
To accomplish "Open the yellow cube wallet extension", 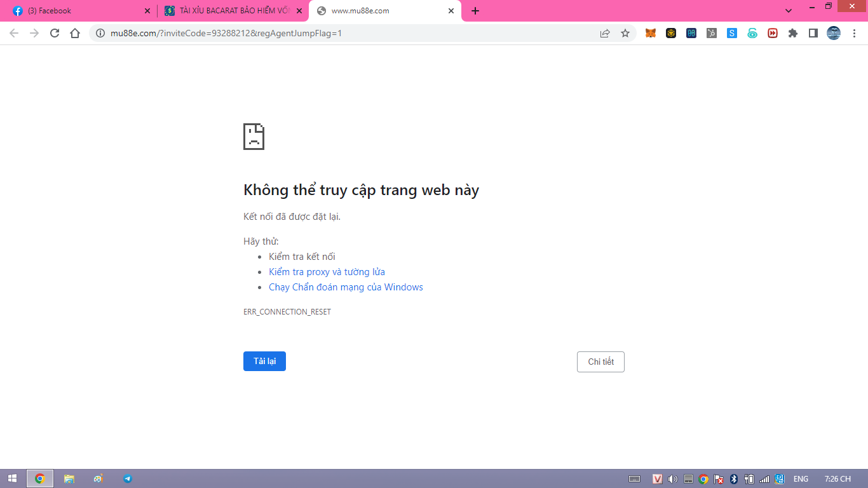I will (671, 33).
